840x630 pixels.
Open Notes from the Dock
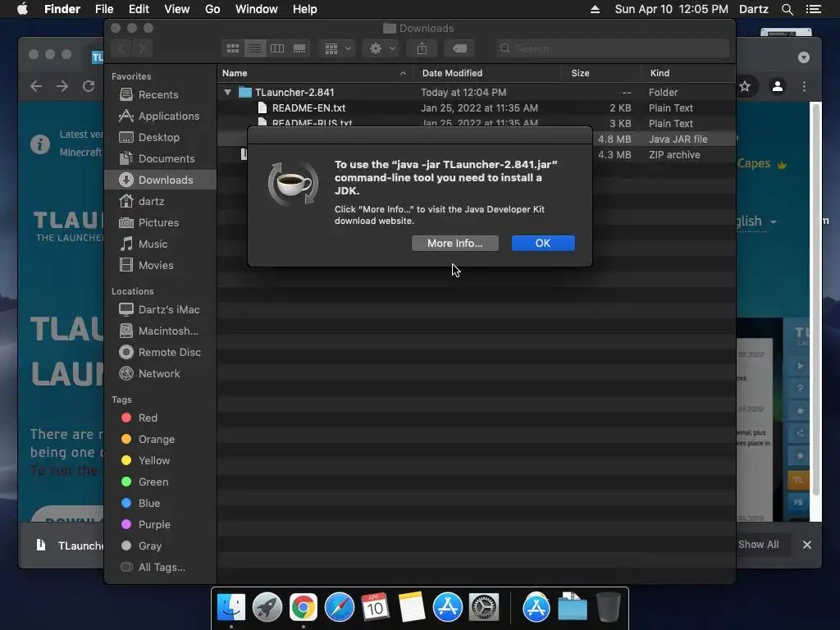pos(412,608)
